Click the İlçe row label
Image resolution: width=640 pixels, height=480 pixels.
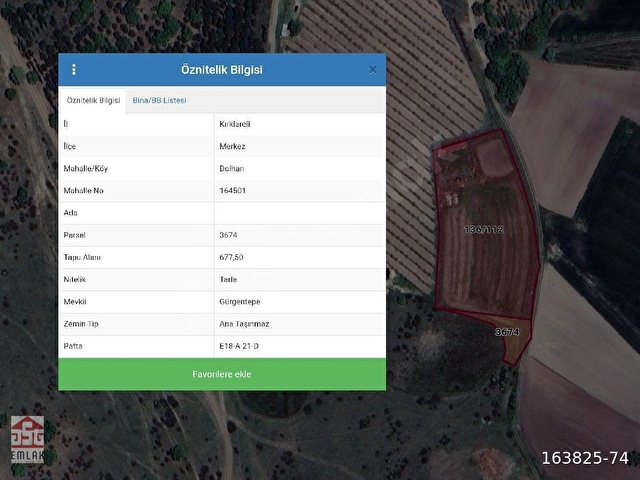69,146
